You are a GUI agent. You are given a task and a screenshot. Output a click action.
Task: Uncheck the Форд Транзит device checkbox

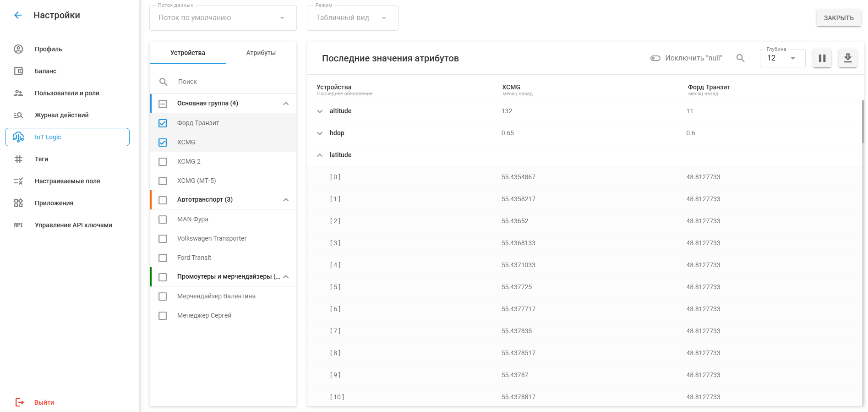[163, 123]
